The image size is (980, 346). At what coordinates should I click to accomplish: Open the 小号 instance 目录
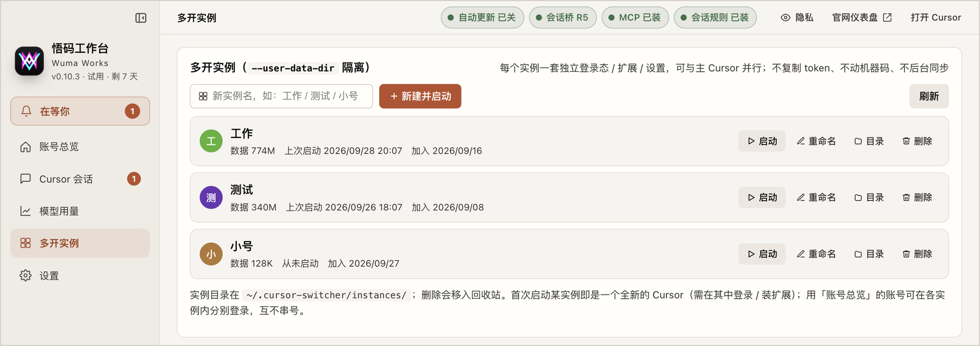tap(869, 254)
